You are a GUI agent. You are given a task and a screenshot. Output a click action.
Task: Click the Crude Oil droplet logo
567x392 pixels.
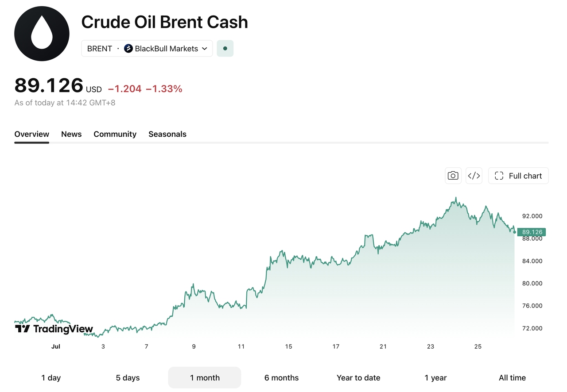point(42,33)
